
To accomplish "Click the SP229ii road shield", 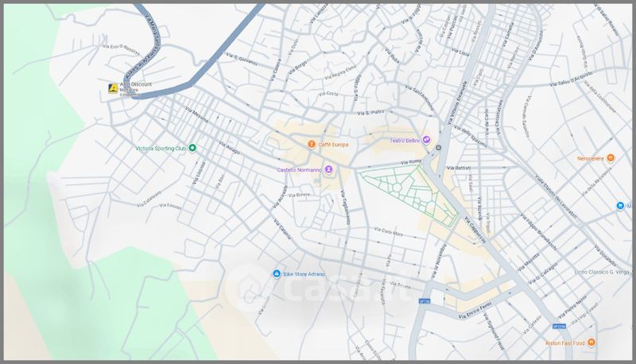I will click(558, 326).
